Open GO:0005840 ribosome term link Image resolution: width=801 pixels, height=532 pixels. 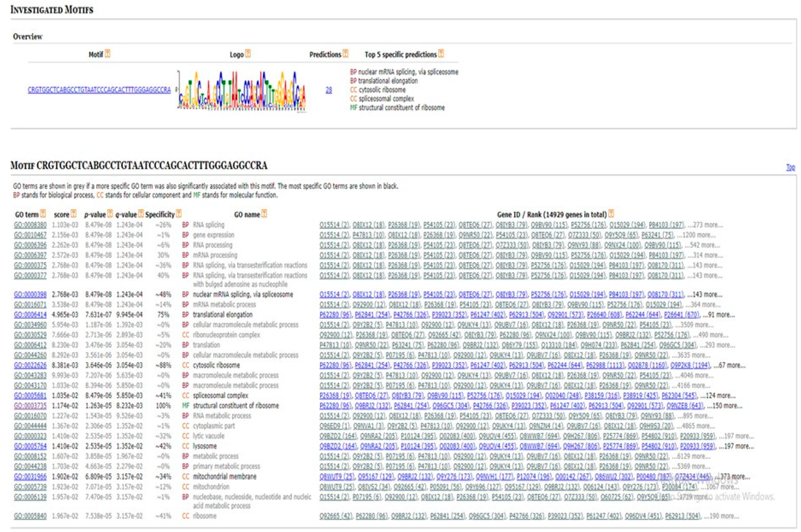[30, 516]
